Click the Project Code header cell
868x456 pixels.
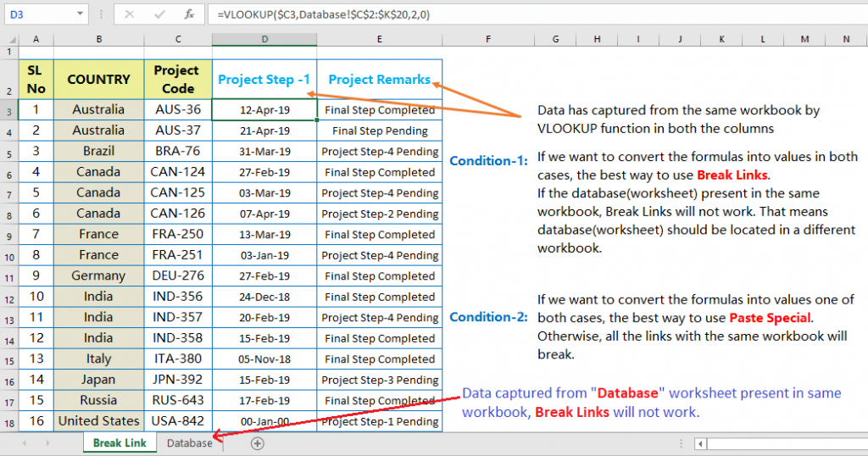click(178, 80)
